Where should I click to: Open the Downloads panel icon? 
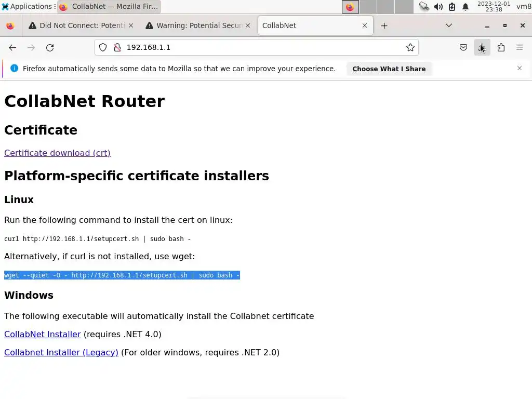[x=482, y=47]
